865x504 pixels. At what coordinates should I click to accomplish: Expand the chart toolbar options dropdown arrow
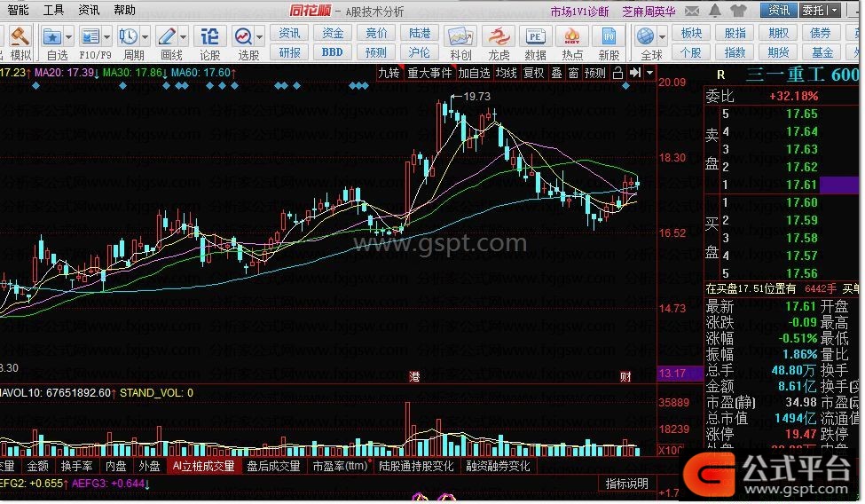coord(649,73)
